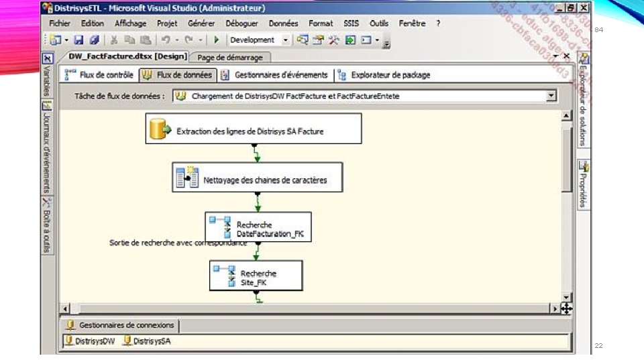
Task: Click the derived column icon in Nettoyage component
Action: tap(187, 177)
